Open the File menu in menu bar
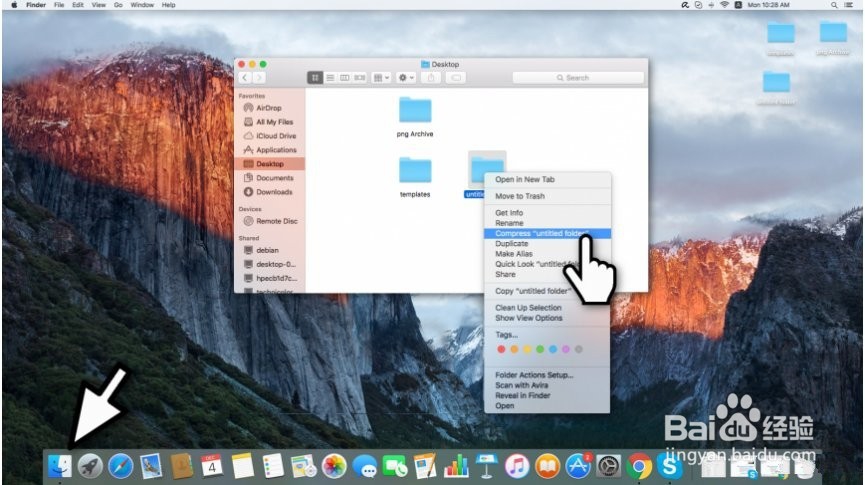 pyautogui.click(x=59, y=4)
